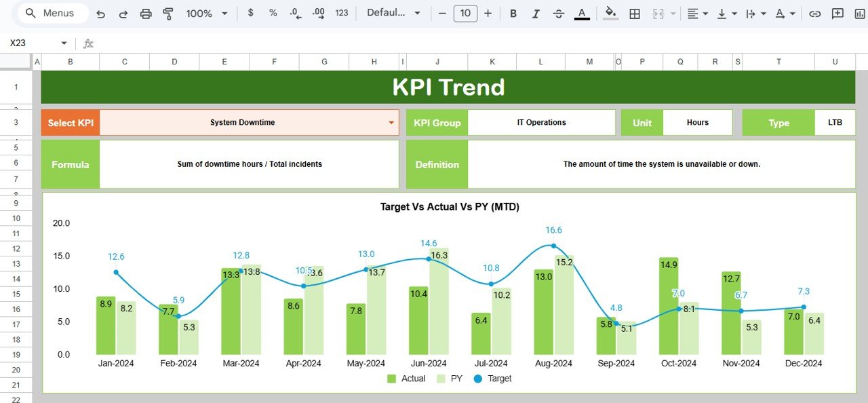Apply borders to selection
868x403 pixels.
coord(634,13)
